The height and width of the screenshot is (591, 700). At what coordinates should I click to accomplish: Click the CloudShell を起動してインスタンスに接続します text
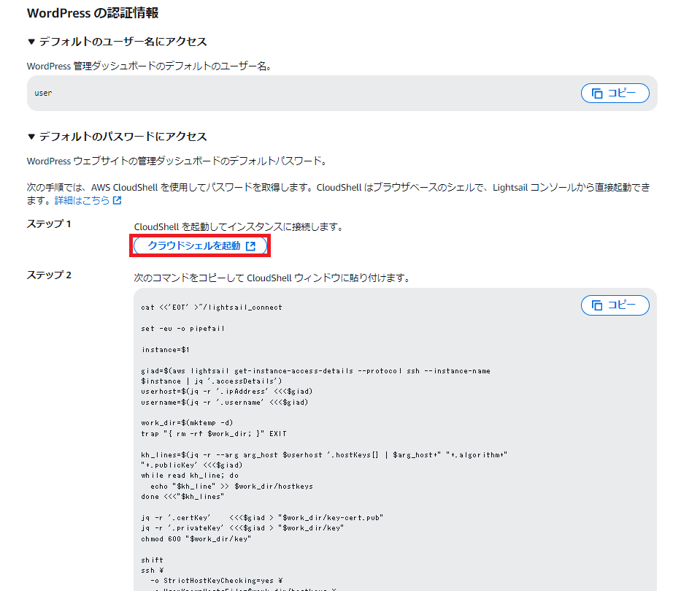(x=239, y=227)
